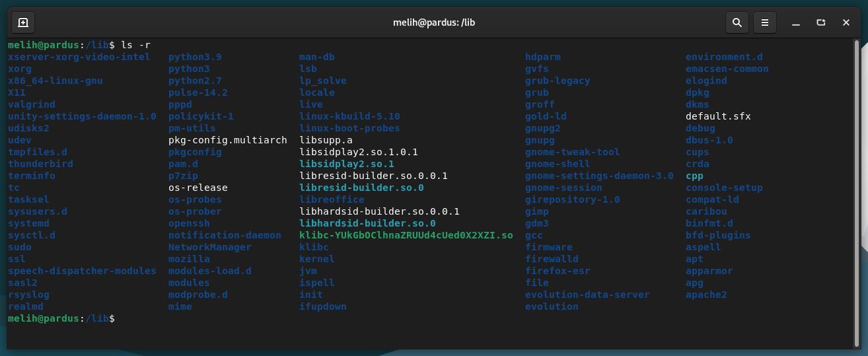The height and width of the screenshot is (356, 868).
Task: Click 'gnome-tweak-tool' entry
Action: (x=573, y=152)
